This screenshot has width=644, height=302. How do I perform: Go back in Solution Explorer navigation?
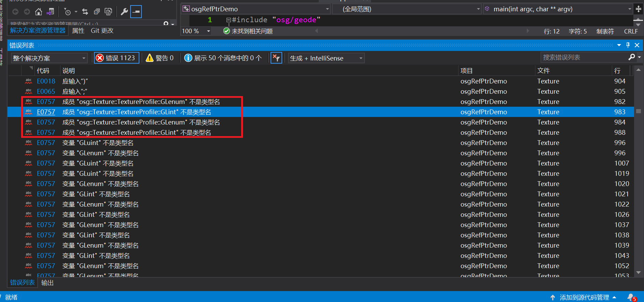point(15,12)
